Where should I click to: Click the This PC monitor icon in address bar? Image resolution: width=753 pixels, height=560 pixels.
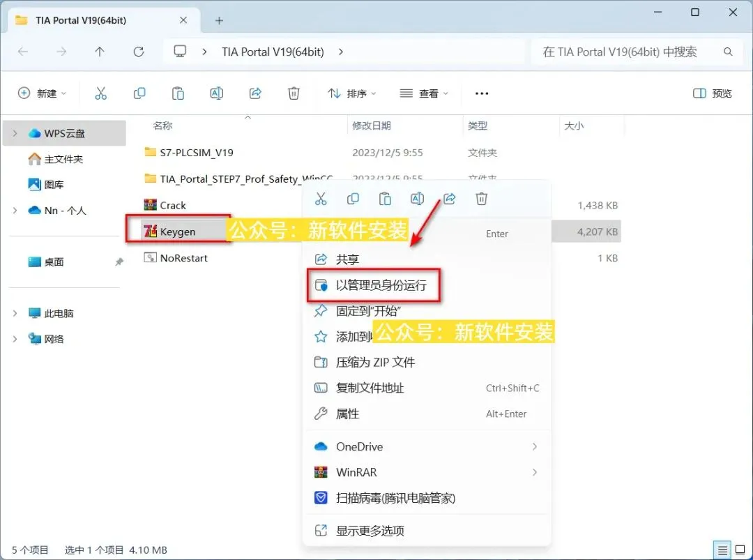tap(180, 52)
